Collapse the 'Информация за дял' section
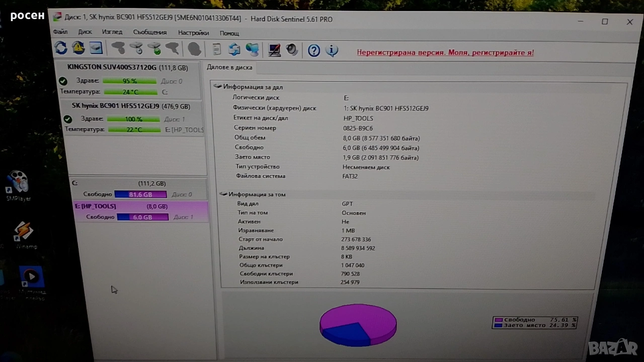Image resolution: width=644 pixels, height=362 pixels. pos(218,86)
